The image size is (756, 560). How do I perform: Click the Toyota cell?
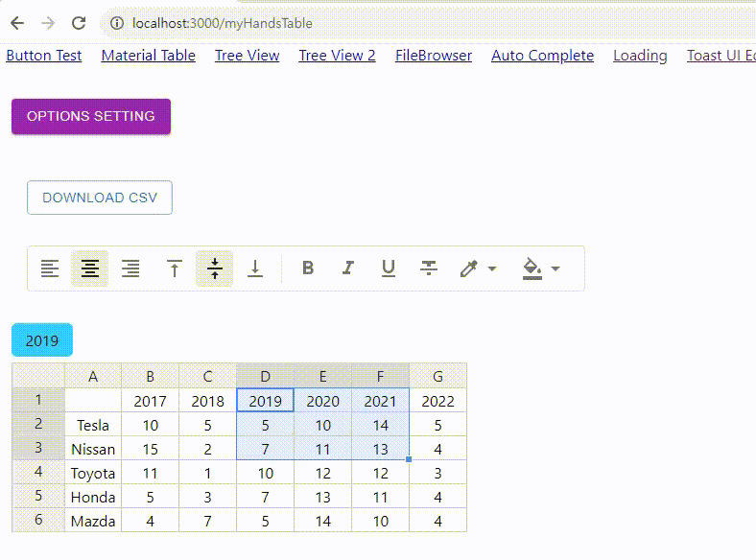point(93,473)
